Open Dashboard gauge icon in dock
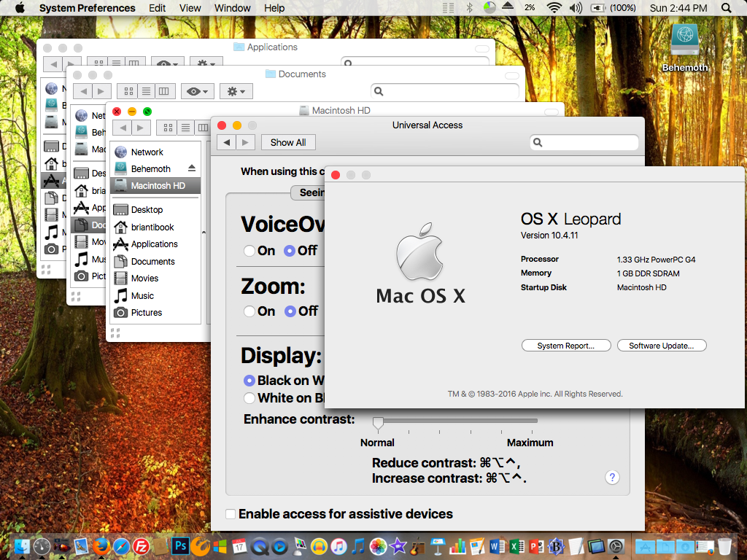This screenshot has width=747, height=560. pyautogui.click(x=42, y=546)
